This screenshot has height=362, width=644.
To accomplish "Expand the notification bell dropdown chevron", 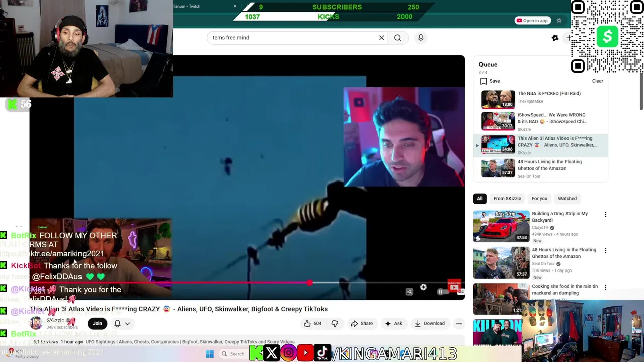I will pos(127,324).
